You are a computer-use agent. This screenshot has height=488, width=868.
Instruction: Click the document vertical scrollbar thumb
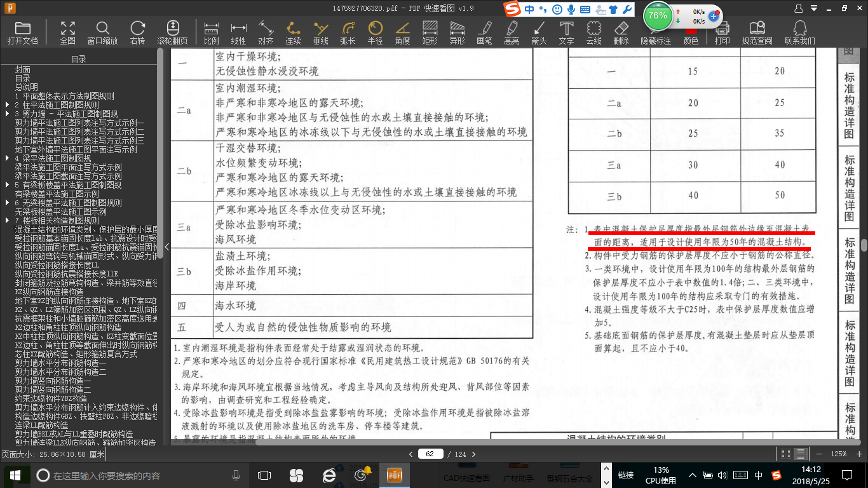click(x=864, y=245)
